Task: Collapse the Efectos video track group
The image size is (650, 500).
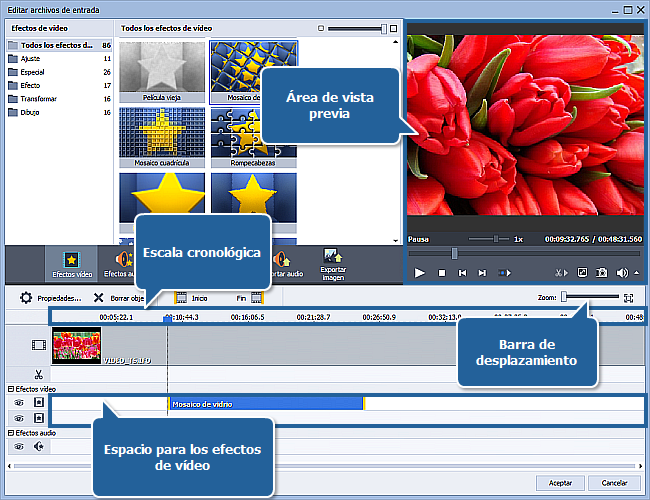Action: pos(10,388)
